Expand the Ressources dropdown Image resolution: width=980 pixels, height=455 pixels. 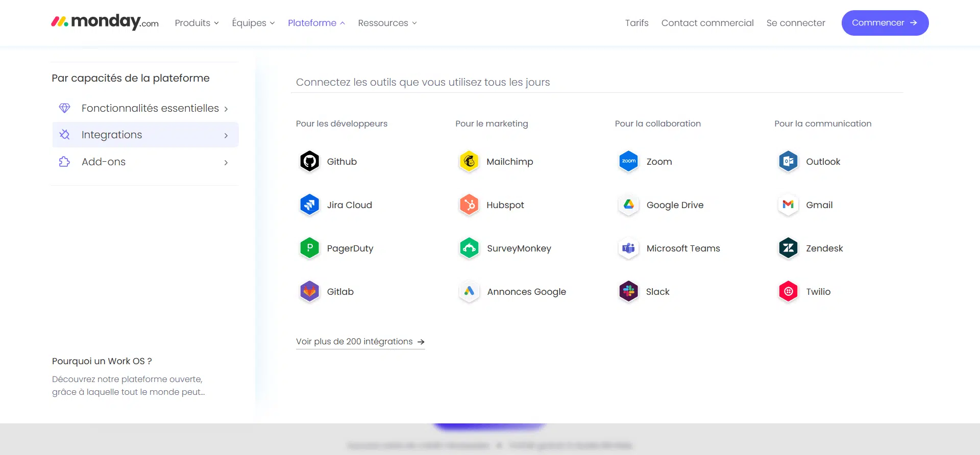(x=387, y=23)
